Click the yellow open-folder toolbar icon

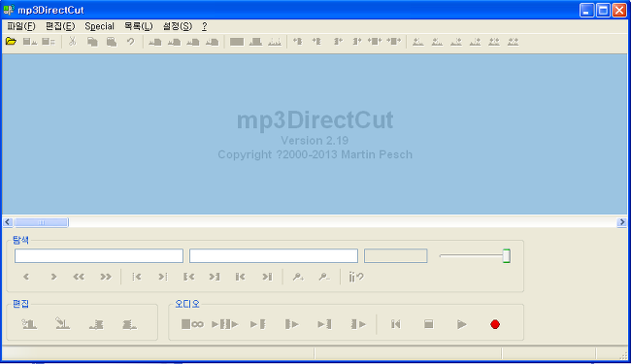tap(11, 42)
